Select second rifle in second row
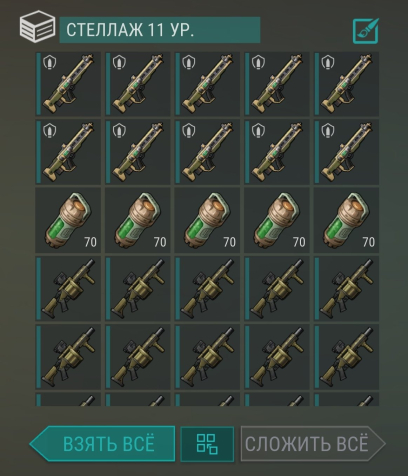The image size is (408, 476). pos(138,152)
